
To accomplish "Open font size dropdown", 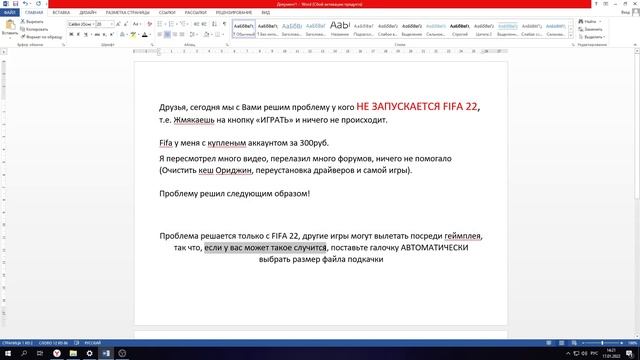I will 112,24.
